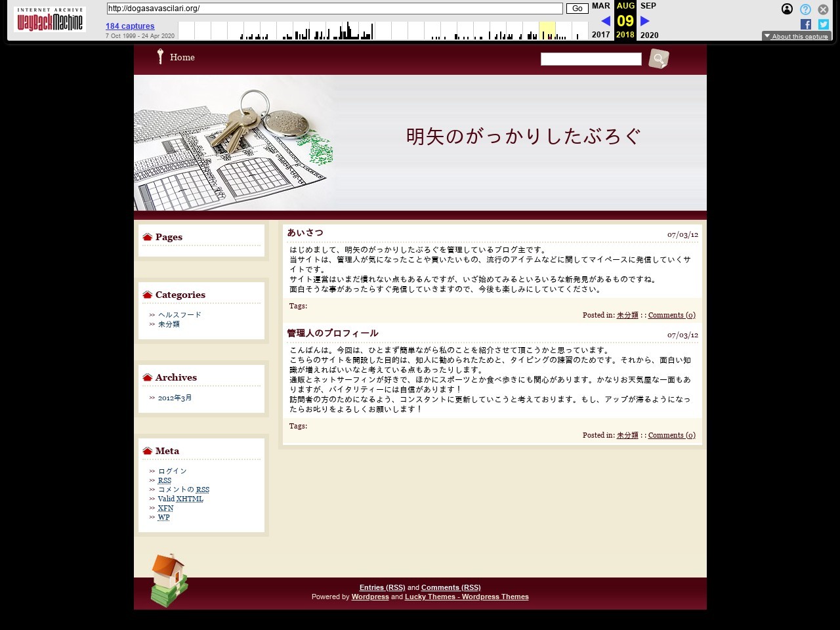Select the ヘルスフード category link
Screen dimensions: 840x630
[x=179, y=315]
